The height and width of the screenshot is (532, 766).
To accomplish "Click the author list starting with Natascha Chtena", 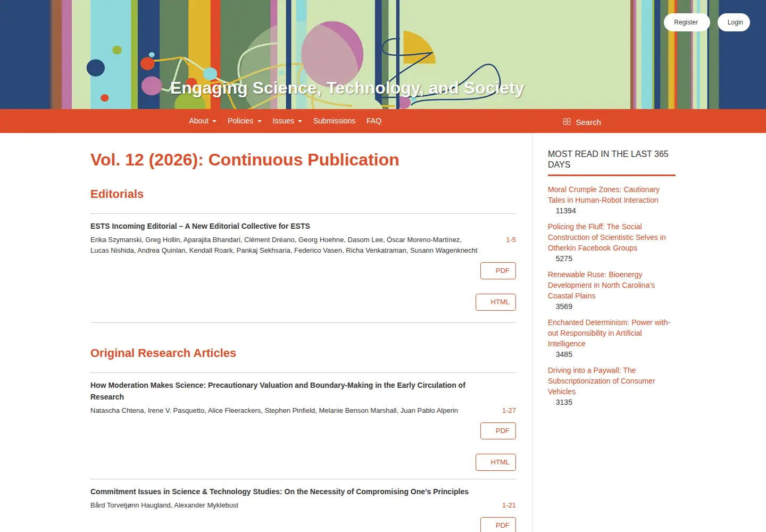I will pyautogui.click(x=274, y=411).
